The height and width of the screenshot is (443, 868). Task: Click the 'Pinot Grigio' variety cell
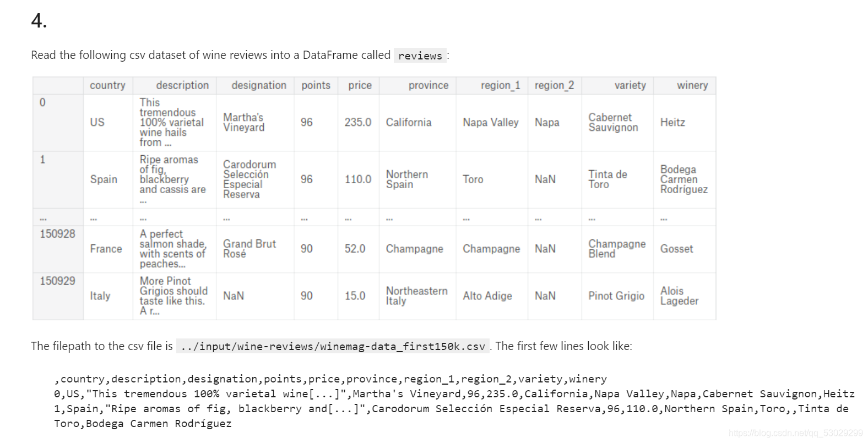pos(617,297)
